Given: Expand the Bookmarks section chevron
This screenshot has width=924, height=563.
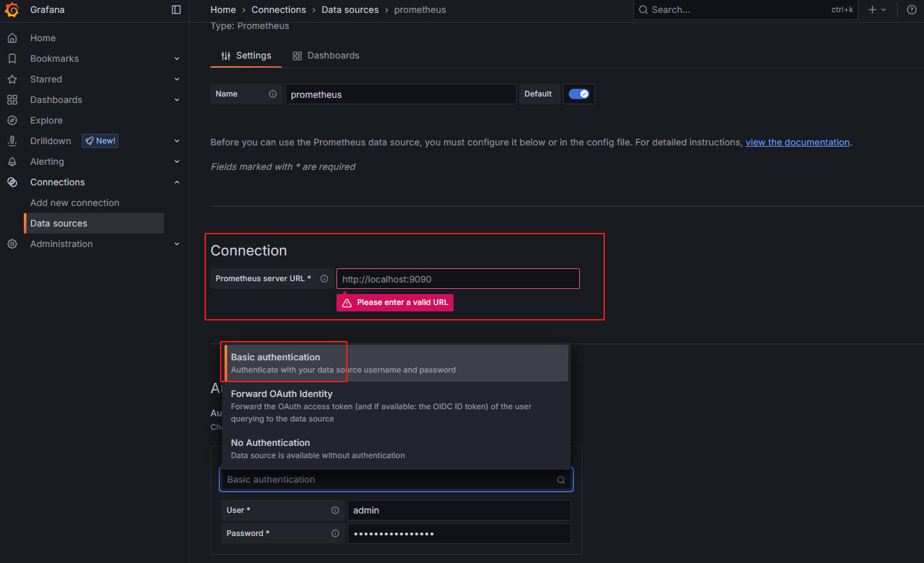Looking at the screenshot, I should pyautogui.click(x=177, y=59).
